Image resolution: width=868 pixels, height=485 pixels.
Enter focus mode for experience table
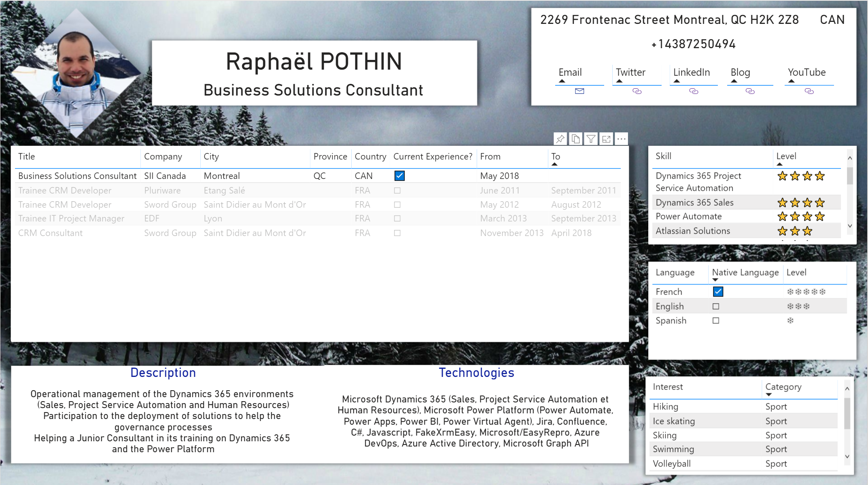point(606,139)
